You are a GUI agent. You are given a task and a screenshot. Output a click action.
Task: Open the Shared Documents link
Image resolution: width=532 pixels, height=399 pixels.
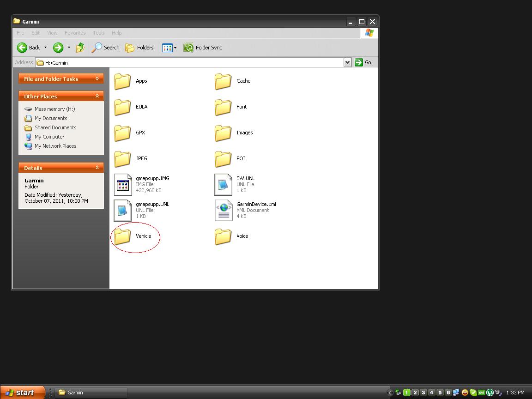[x=50, y=127]
